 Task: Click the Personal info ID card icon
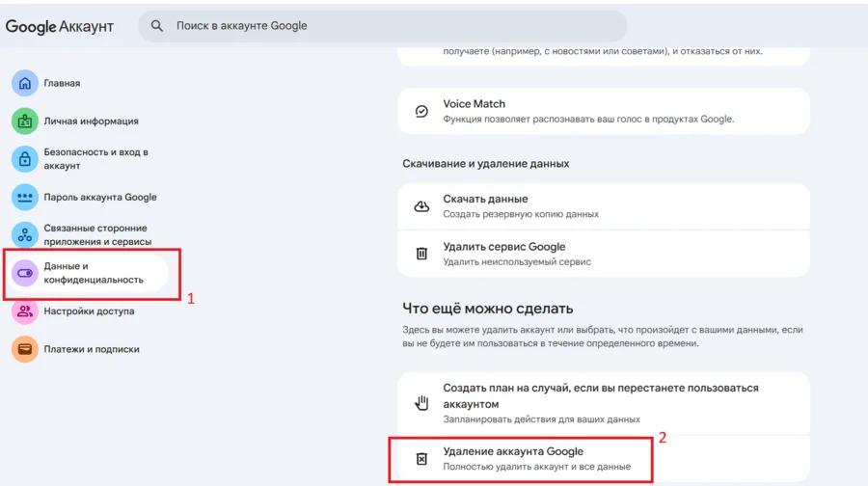click(x=25, y=121)
